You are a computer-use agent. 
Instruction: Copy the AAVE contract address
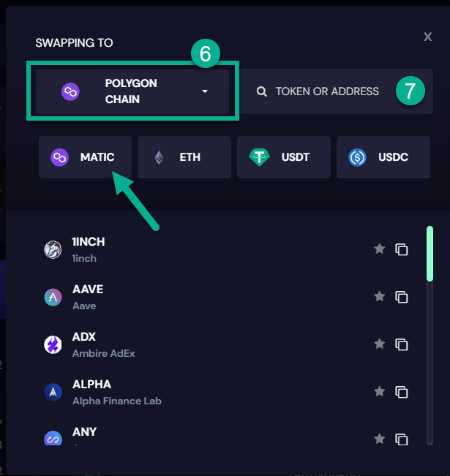pyautogui.click(x=402, y=297)
